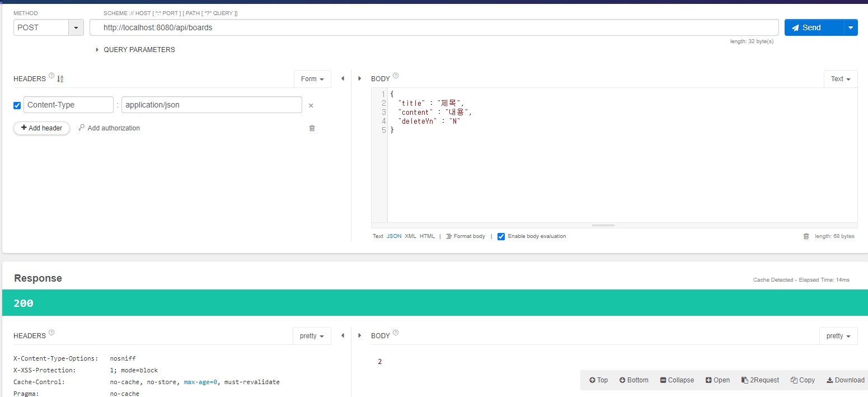Viewport: 868px width, 397px height.
Task: Collapse the response headers panel with left arrow
Action: (342, 335)
